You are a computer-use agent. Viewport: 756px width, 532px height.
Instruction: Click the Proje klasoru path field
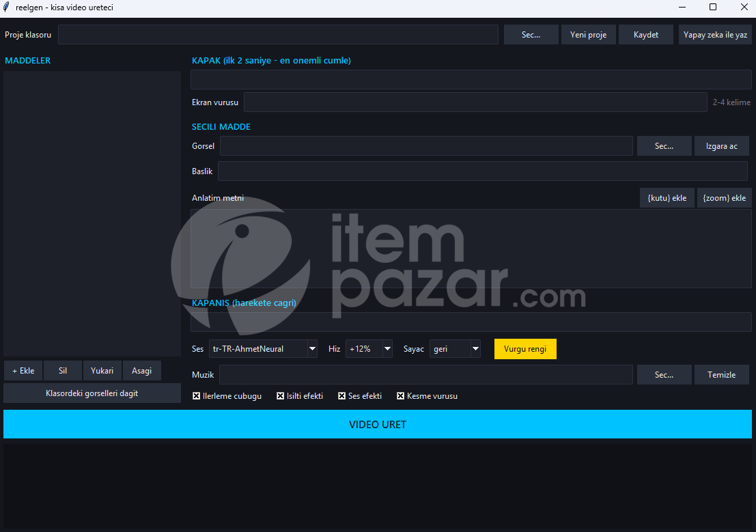(278, 35)
